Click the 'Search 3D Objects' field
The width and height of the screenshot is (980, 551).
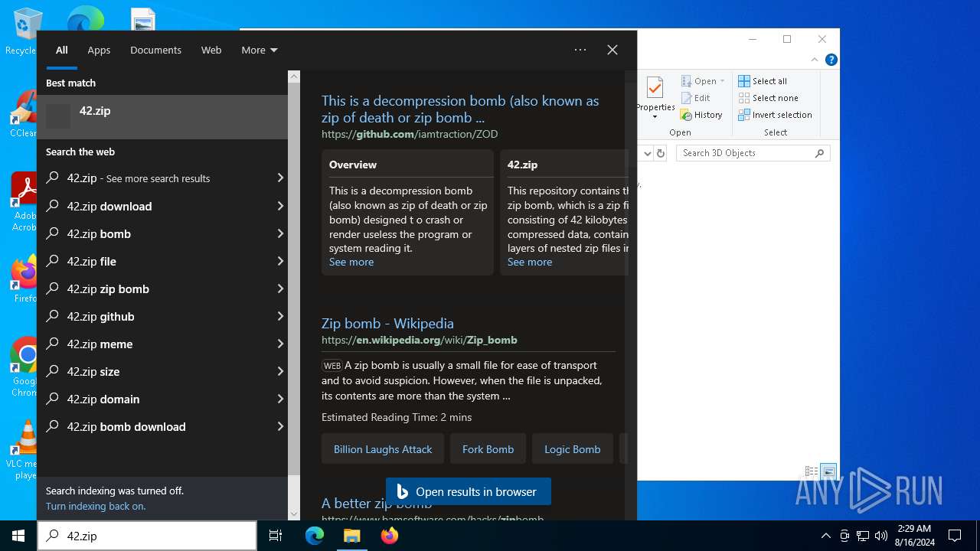[753, 153]
